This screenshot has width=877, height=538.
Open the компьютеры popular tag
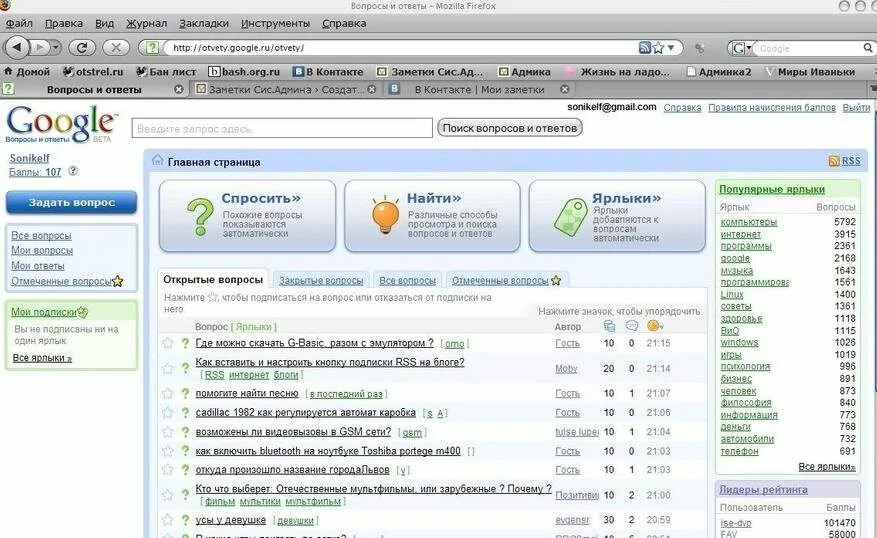pyautogui.click(x=748, y=222)
